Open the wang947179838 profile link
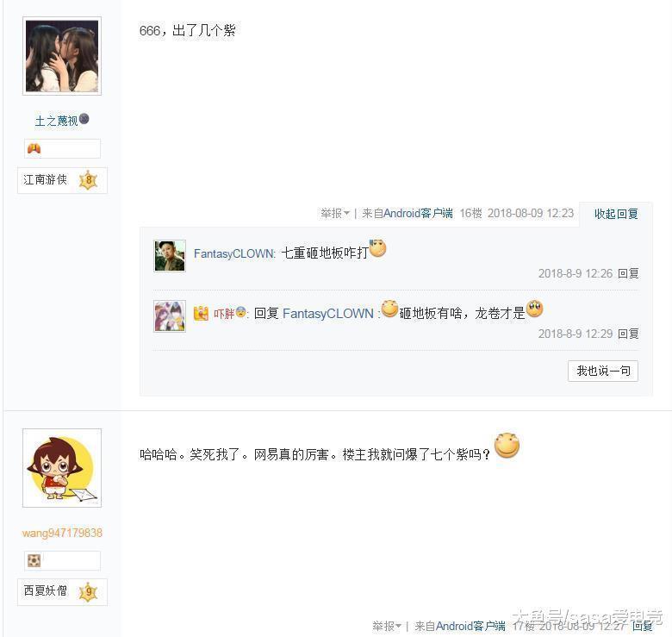 tap(62, 533)
